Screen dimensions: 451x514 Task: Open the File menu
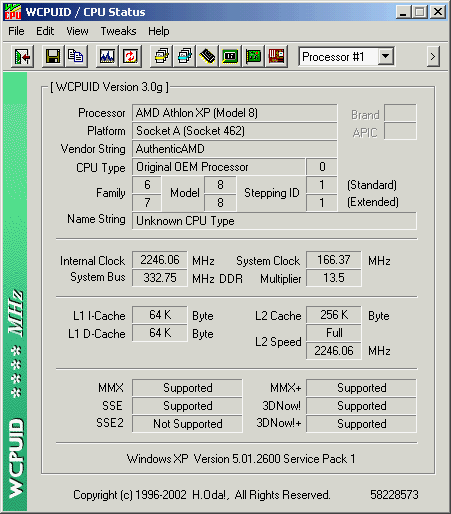tap(16, 31)
